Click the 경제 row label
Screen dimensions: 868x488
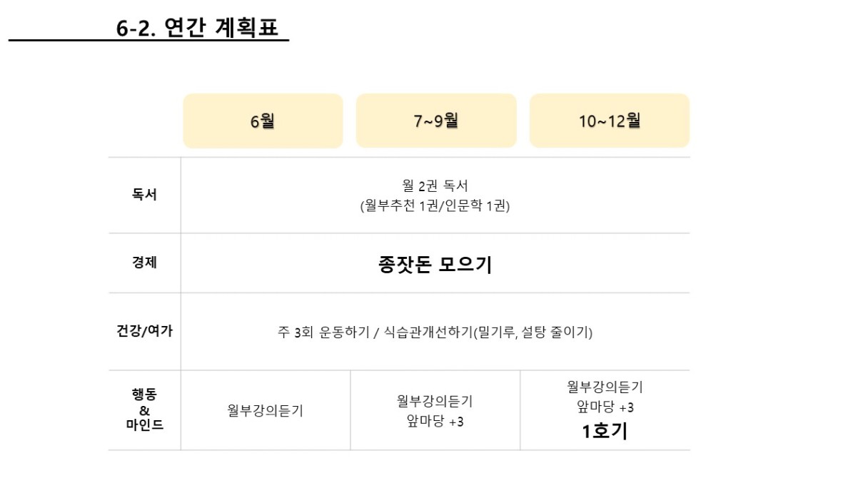(144, 263)
